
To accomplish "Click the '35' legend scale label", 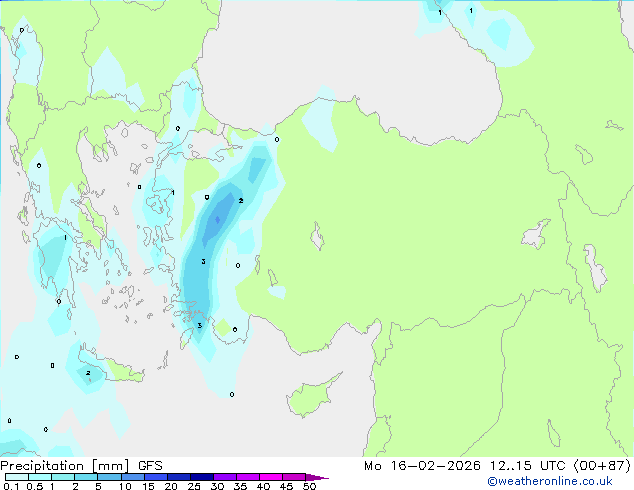I will (240, 486).
